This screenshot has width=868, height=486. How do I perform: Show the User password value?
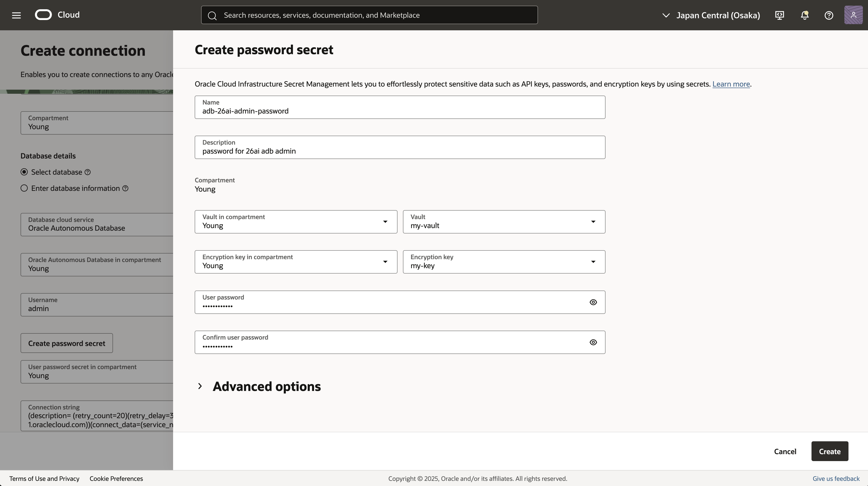click(593, 302)
